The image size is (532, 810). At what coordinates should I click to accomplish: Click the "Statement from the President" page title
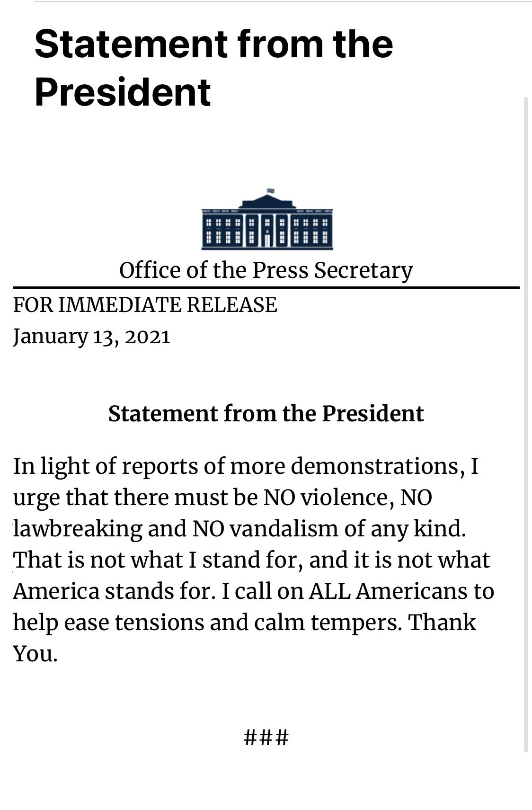213,67
